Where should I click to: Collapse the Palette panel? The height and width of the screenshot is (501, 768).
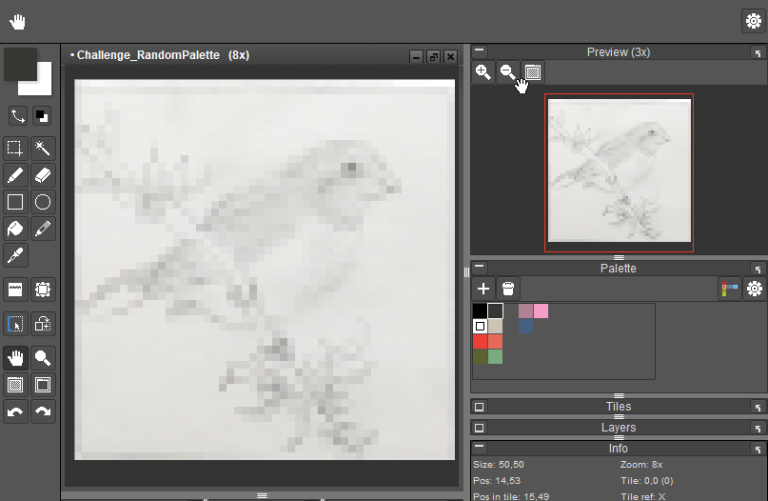pyautogui.click(x=479, y=268)
